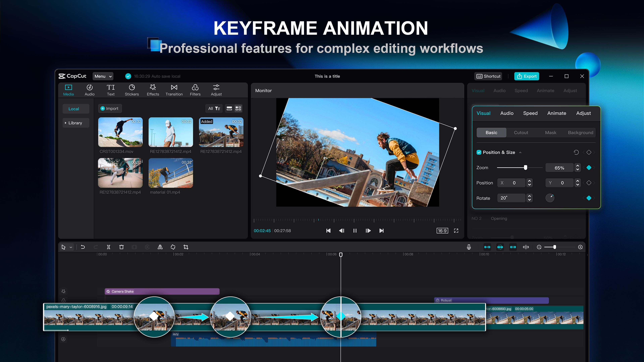
Task: Expand Position & Size property chevron
Action: (521, 152)
